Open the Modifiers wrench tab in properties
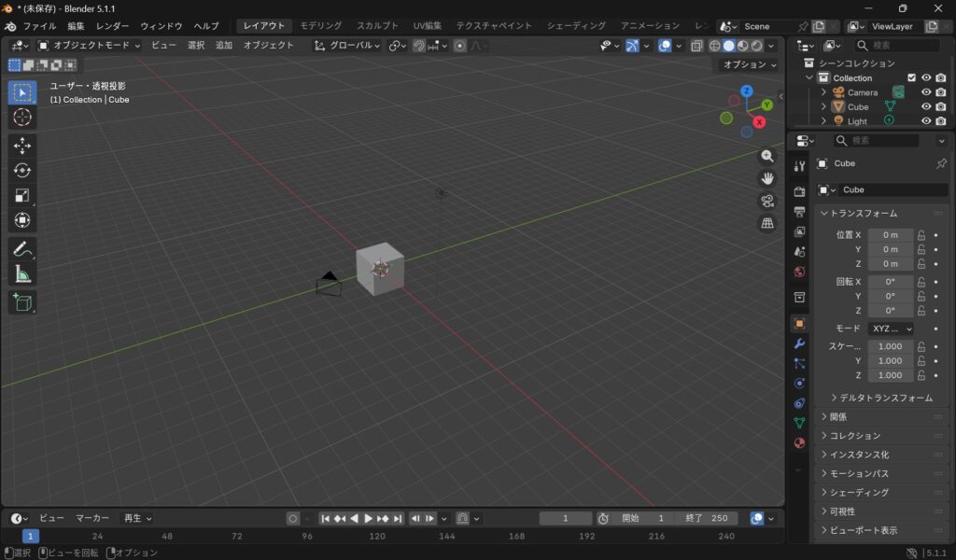 click(799, 343)
